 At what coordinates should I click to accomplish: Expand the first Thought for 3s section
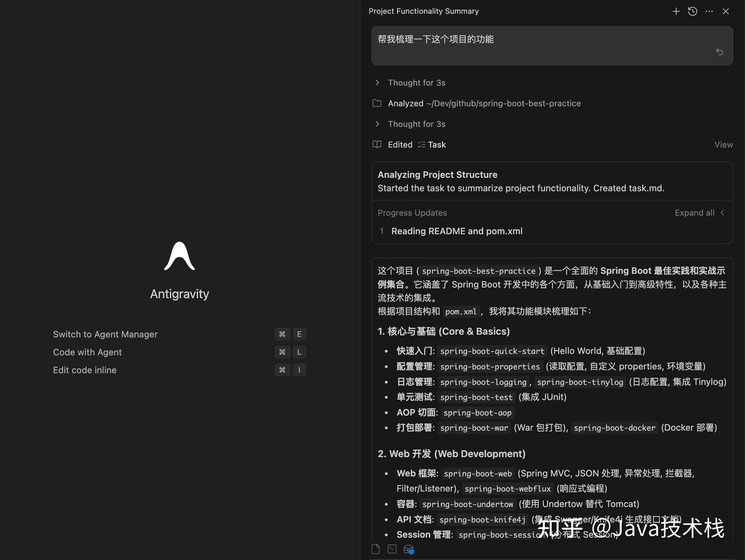pyautogui.click(x=377, y=82)
